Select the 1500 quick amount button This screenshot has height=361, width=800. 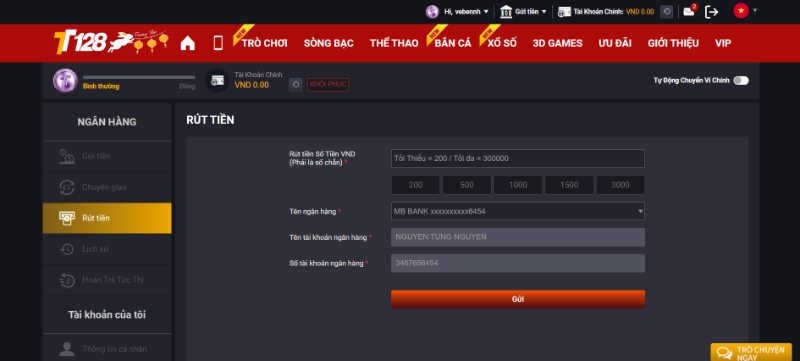click(569, 185)
